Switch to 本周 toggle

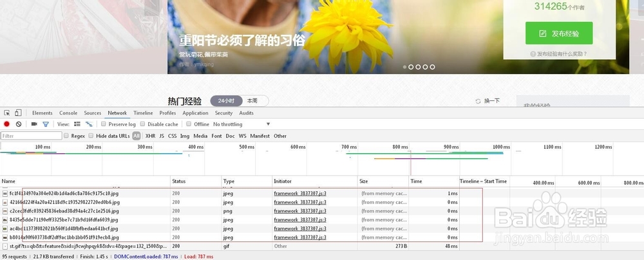pyautogui.click(x=252, y=100)
